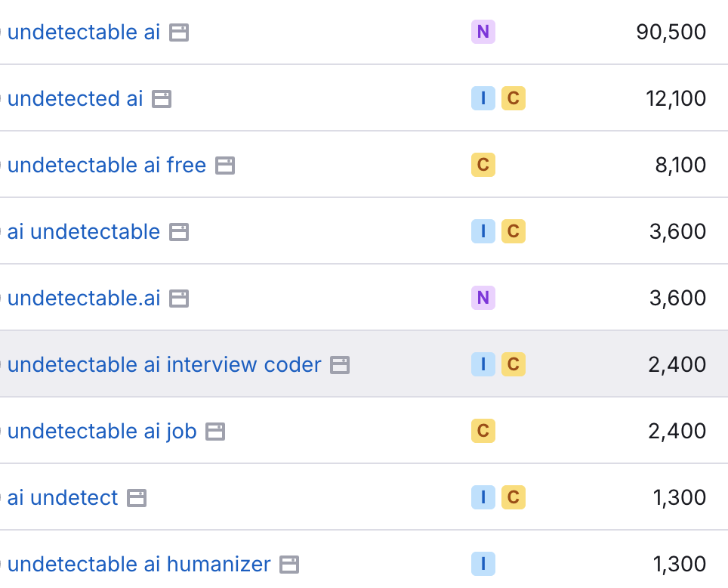Open SERP features for "undetectable.ai"

[x=178, y=298]
